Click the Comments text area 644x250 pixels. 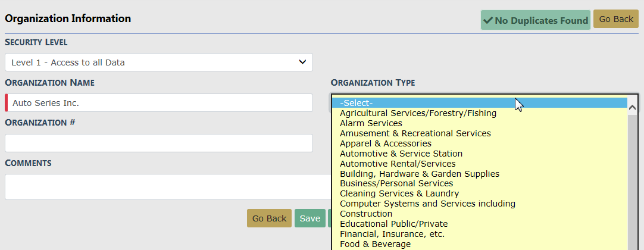click(x=167, y=187)
